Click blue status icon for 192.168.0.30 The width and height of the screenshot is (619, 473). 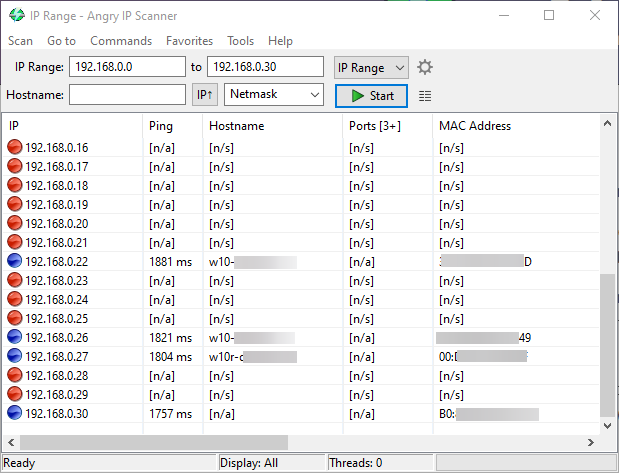[15, 413]
